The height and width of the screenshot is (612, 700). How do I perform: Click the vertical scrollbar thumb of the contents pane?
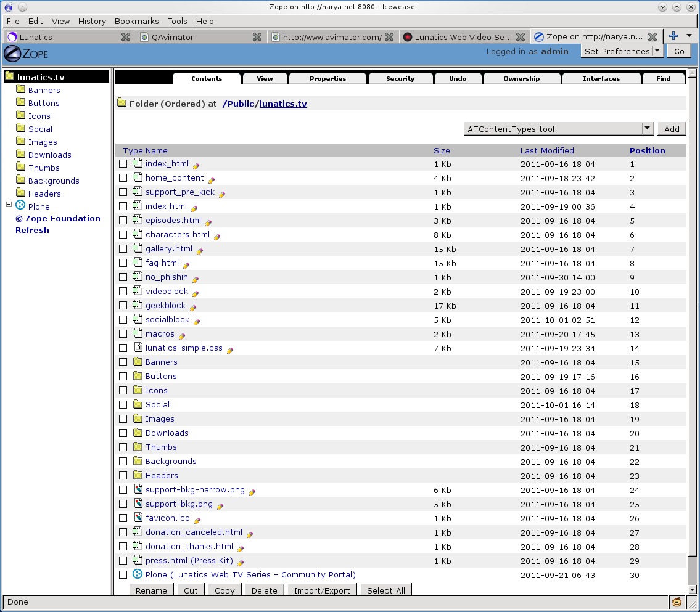(692, 317)
